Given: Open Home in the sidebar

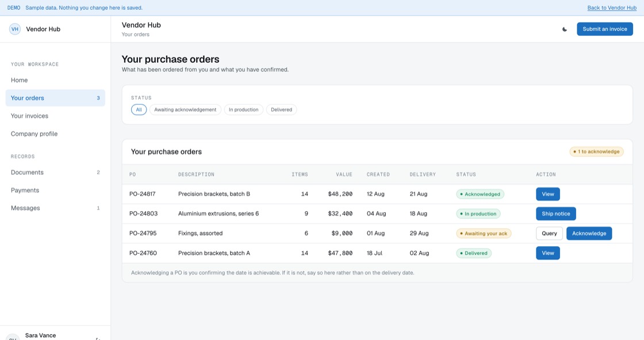Looking at the screenshot, I should coord(55,80).
